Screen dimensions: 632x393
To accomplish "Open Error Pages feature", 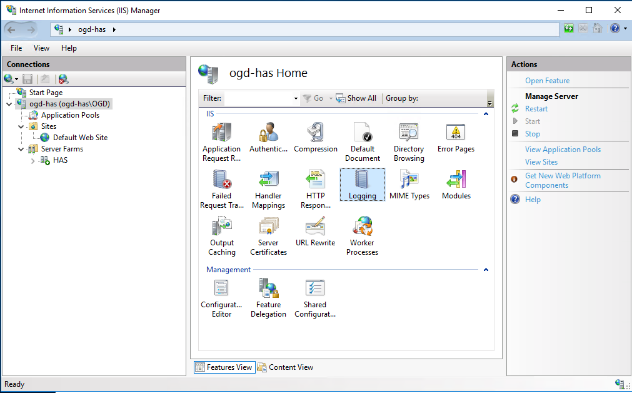I will 455,137.
